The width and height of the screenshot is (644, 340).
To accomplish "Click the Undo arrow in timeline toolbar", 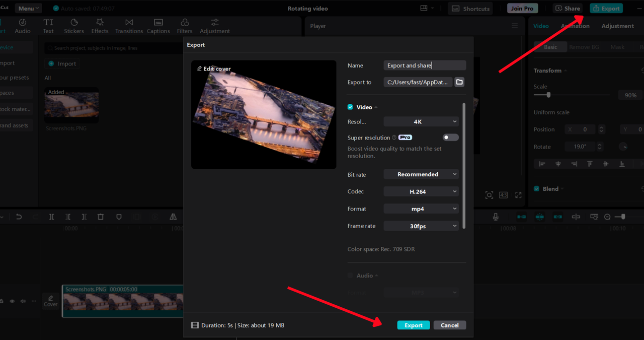I will click(x=19, y=217).
